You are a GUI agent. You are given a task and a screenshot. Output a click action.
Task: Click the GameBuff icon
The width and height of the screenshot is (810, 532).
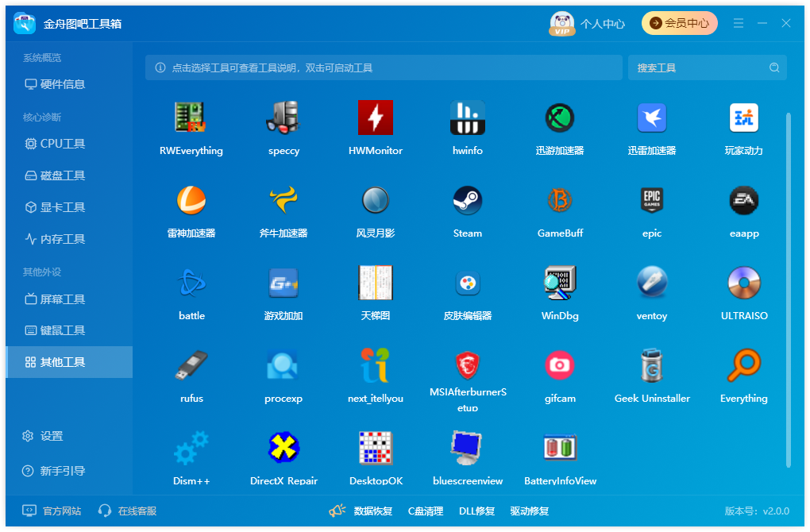coord(560,200)
